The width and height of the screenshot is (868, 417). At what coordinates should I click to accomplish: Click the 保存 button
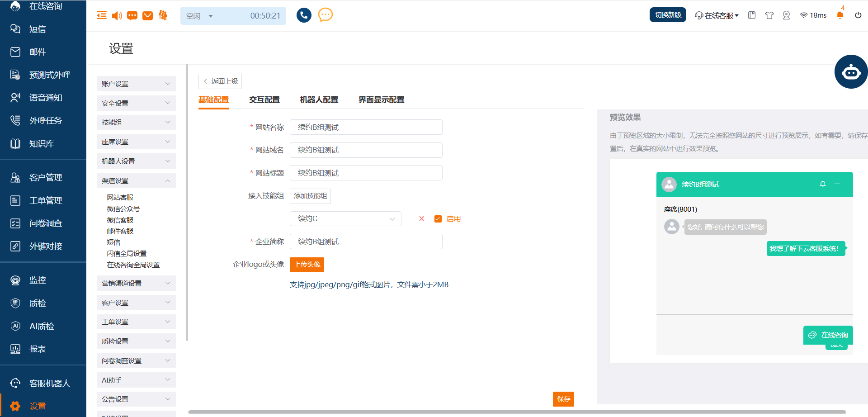563,399
